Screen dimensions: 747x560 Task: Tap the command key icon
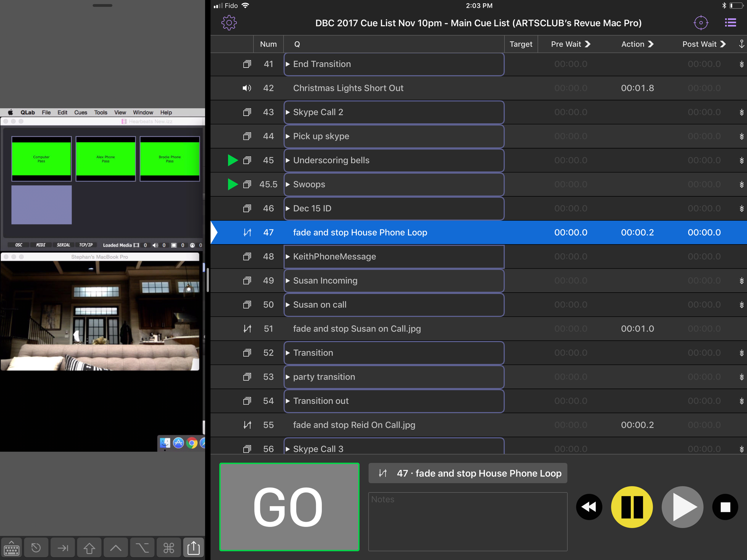tap(169, 548)
